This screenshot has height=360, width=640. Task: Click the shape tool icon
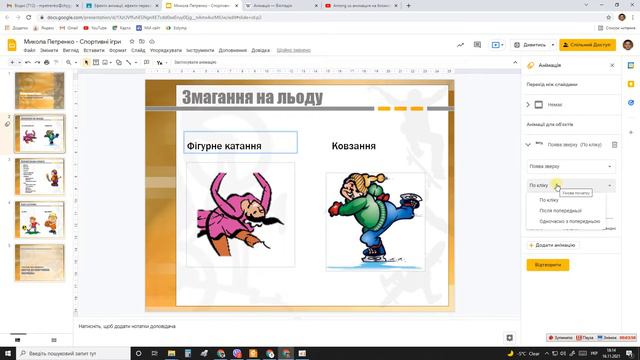[x=118, y=62]
